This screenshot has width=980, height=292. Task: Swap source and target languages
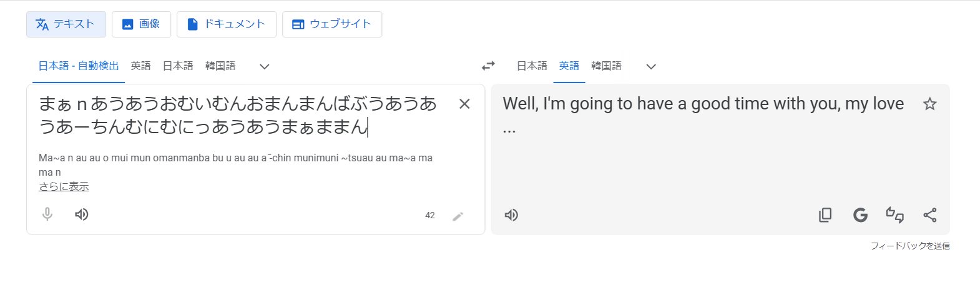[488, 66]
